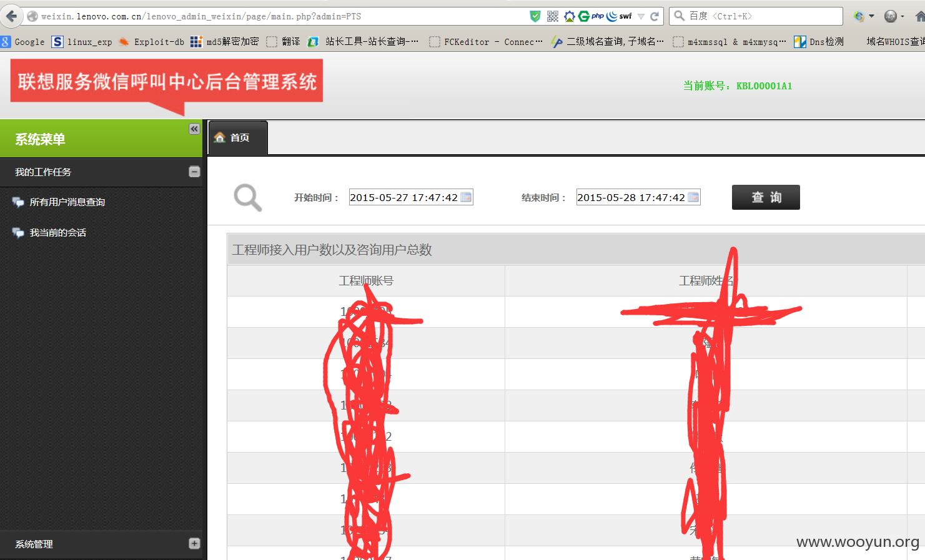Collapse the 我的工作任务 section
Screen dimensions: 925x560
(x=194, y=172)
